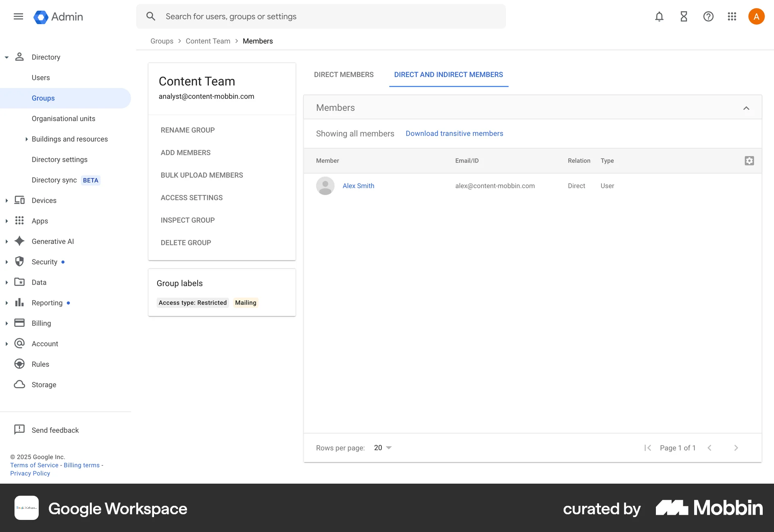Open the account avatar menu

756,16
